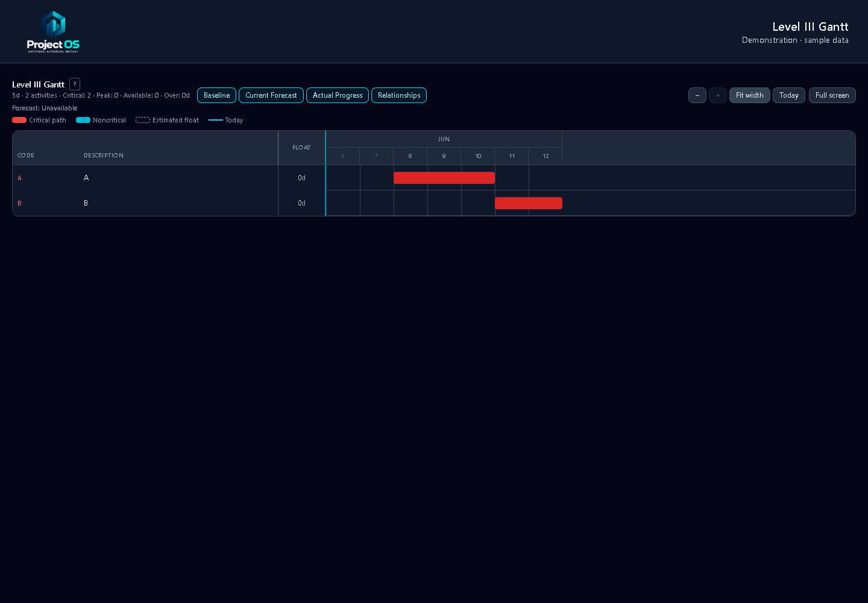Click the zoom in plus button
Image resolution: width=868 pixels, height=603 pixels.
point(718,95)
